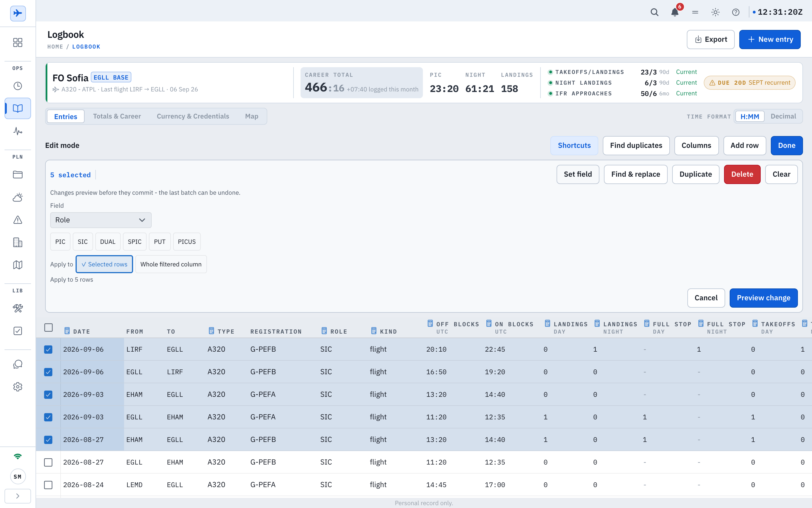
Task: Open Currency & Credentials tab
Action: coord(193,117)
